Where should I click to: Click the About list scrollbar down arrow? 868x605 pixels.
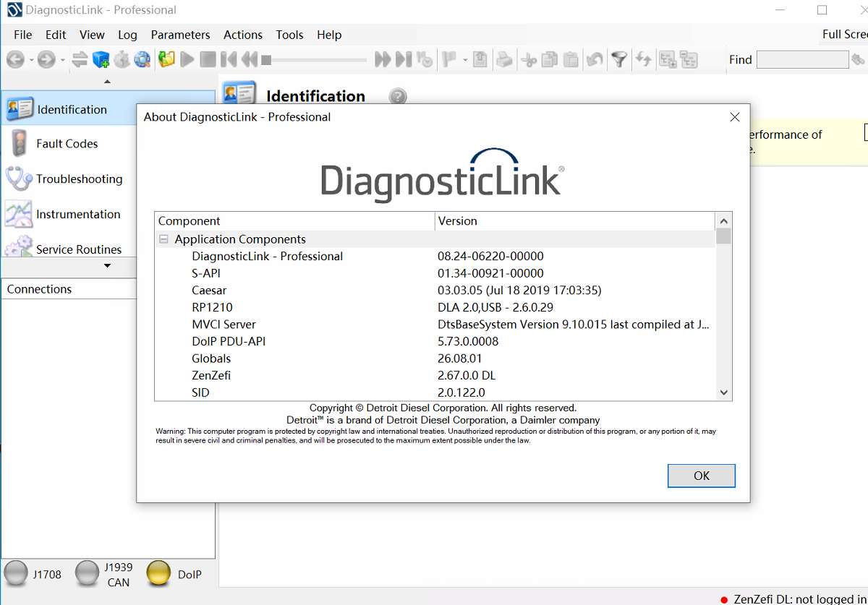pos(723,392)
